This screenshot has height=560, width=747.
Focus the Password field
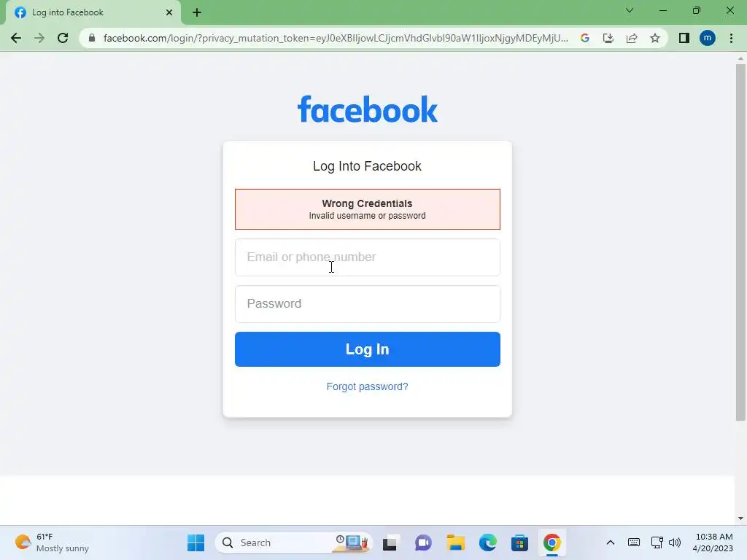368,304
